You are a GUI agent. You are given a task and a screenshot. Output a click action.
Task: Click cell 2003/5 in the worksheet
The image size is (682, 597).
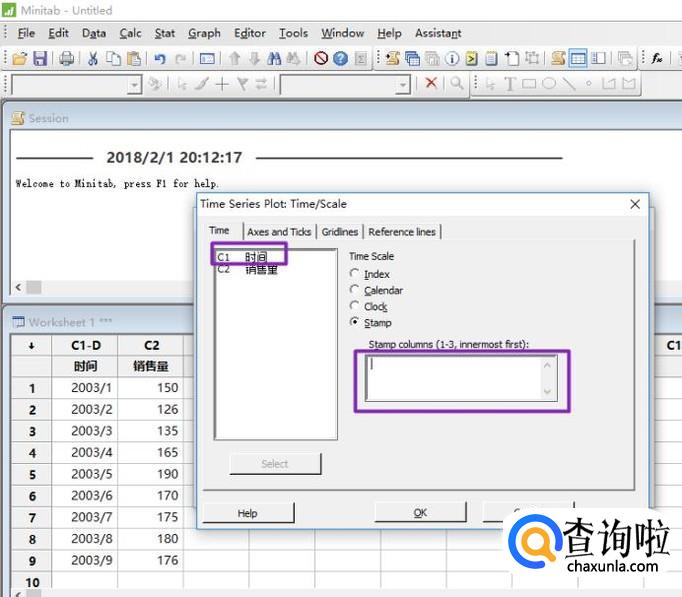85,474
